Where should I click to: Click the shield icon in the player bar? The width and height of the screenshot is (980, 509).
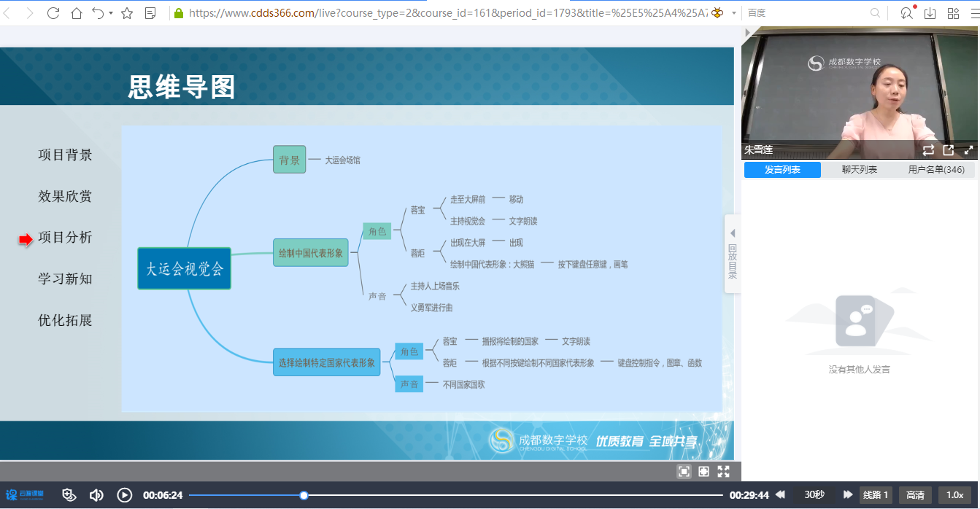coord(69,495)
